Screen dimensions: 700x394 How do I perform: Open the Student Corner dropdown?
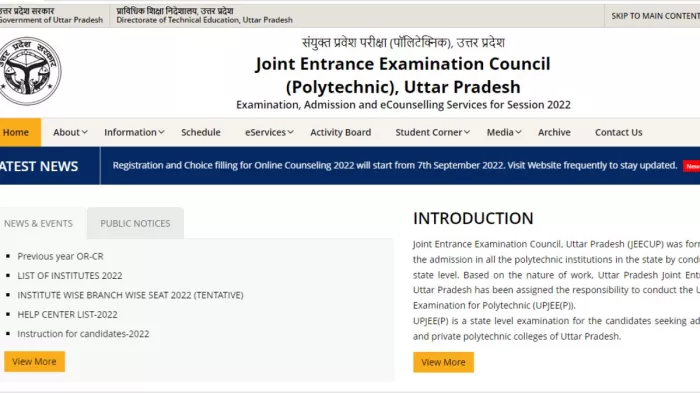tap(432, 133)
